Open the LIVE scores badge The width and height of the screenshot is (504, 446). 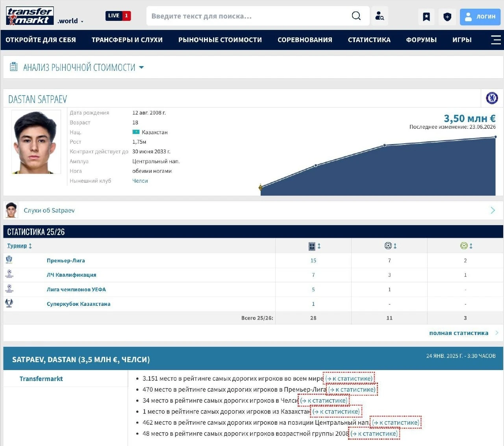pyautogui.click(x=118, y=16)
